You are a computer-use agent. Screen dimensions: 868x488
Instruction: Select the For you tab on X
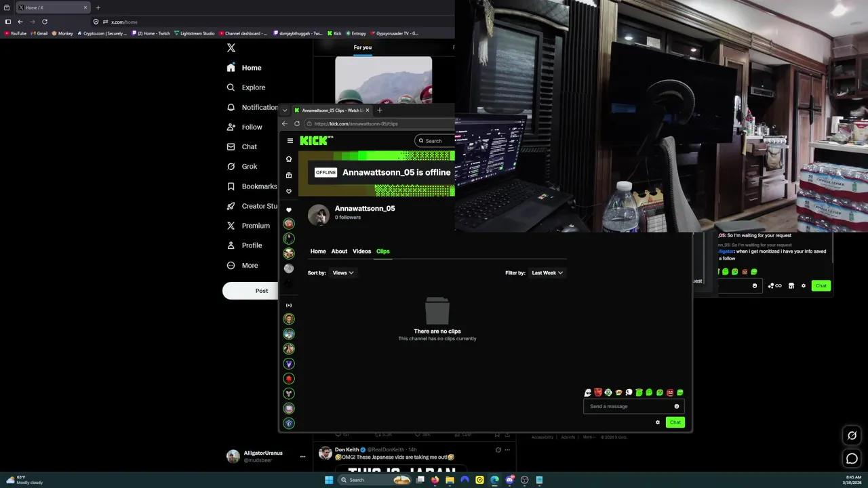click(362, 47)
